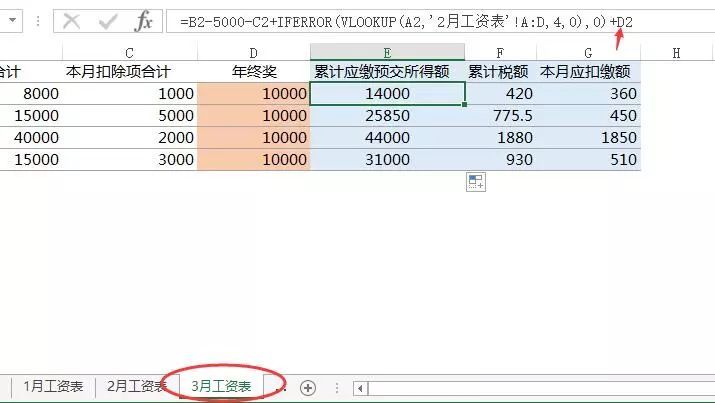This screenshot has width=715, height=403.
Task: Click the 年终奖 header cell
Action: [x=253, y=72]
